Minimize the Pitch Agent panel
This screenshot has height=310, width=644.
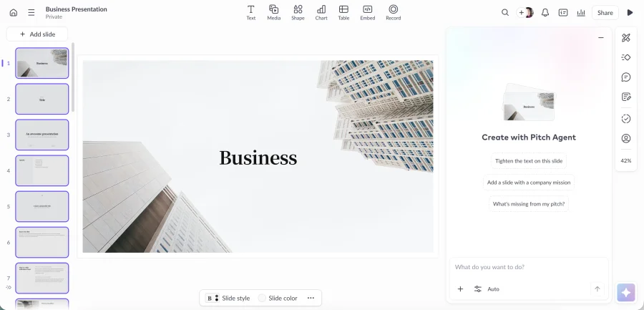point(601,37)
